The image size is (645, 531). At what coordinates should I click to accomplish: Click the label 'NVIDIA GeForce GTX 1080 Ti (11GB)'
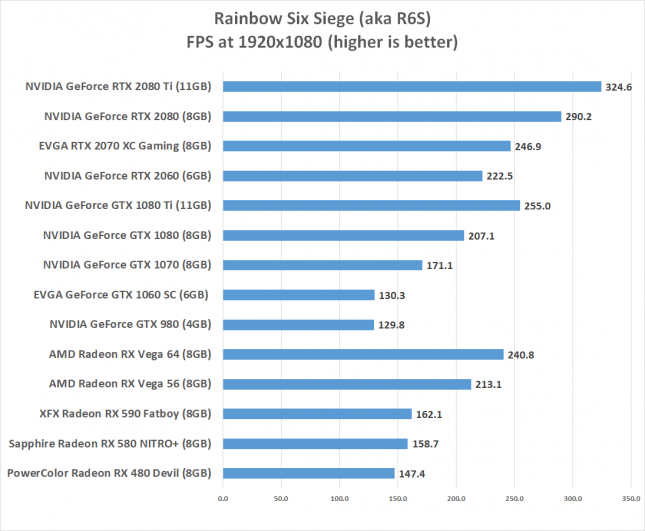coord(118,206)
